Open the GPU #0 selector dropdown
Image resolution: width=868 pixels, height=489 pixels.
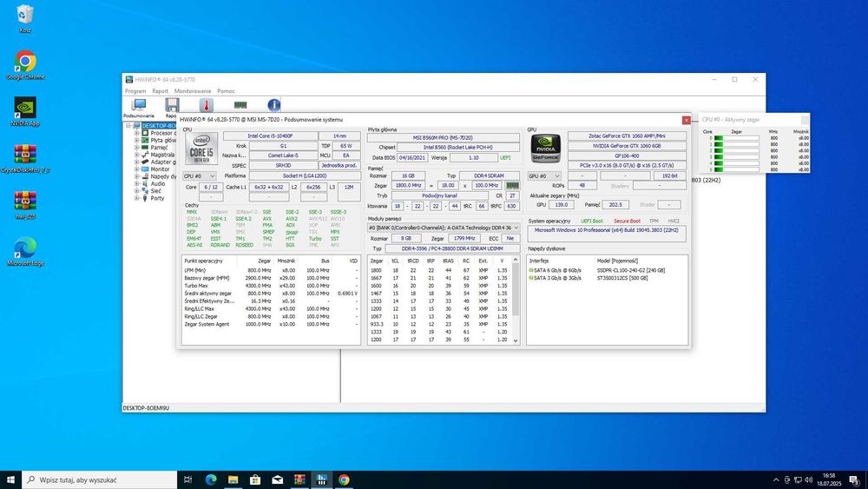coord(544,175)
